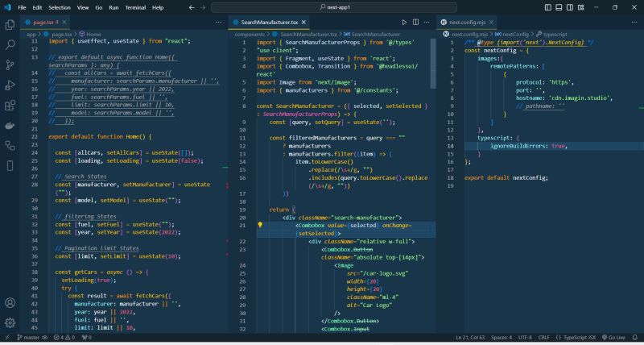Click Ln 21, Col 63 cursor position
Image resolution: width=644 pixels, height=345 pixels.
[470, 338]
